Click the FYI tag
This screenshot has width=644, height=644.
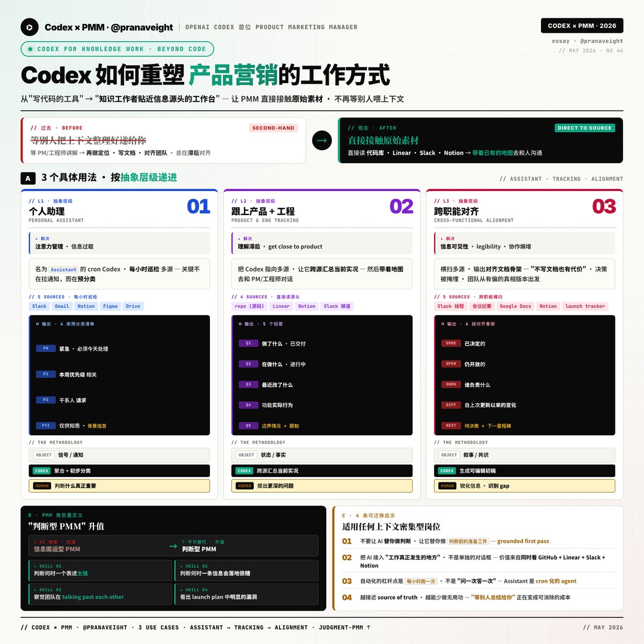click(46, 426)
